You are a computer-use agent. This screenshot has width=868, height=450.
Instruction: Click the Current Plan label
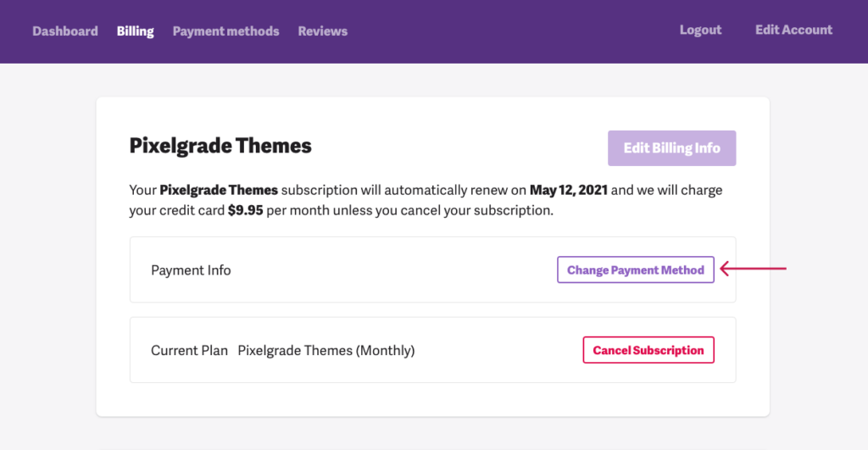click(189, 350)
